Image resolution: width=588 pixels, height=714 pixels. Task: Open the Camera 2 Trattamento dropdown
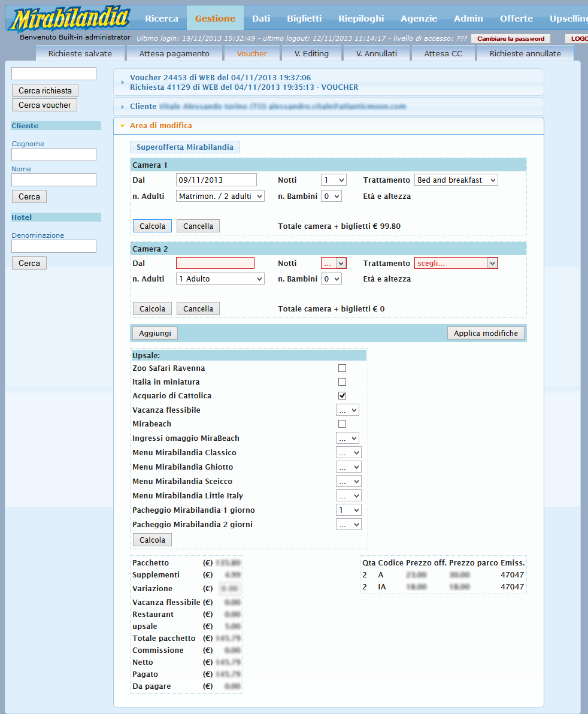click(456, 263)
